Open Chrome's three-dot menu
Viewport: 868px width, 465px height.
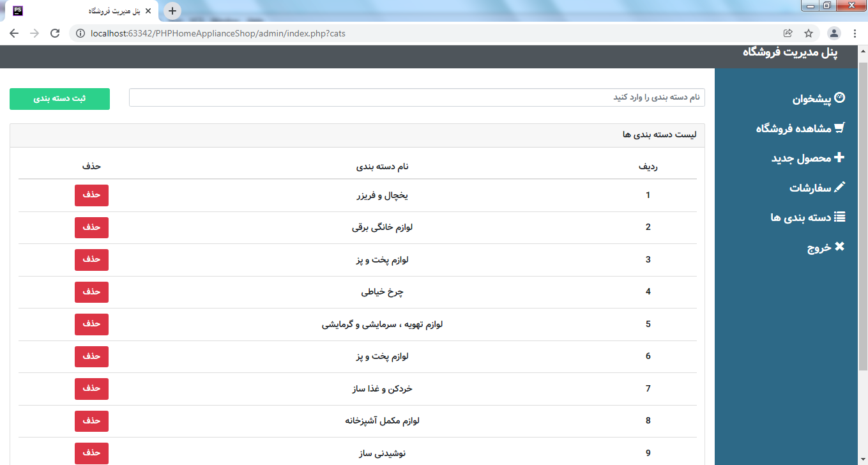(855, 33)
